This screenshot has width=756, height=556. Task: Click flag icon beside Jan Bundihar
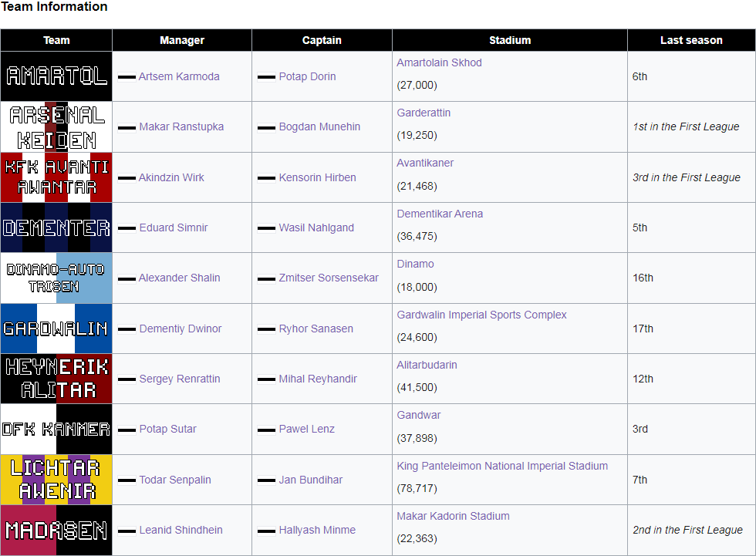coord(267,480)
